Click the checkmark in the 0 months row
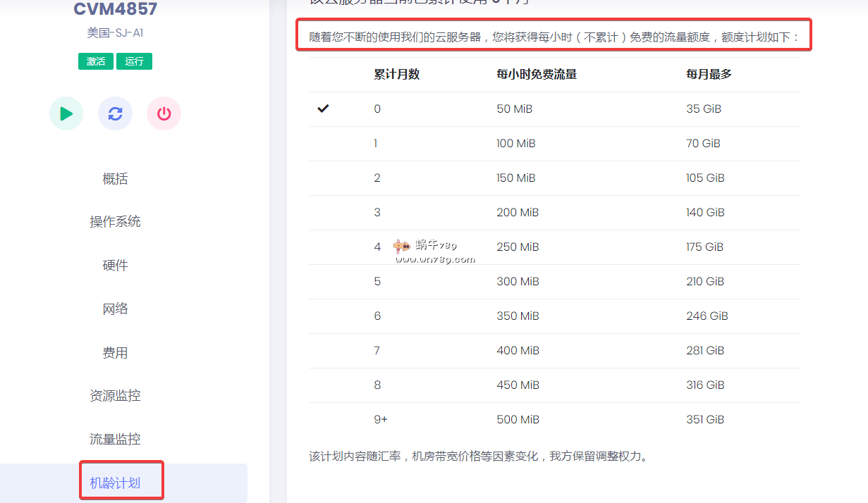This screenshot has width=868, height=503. click(324, 108)
